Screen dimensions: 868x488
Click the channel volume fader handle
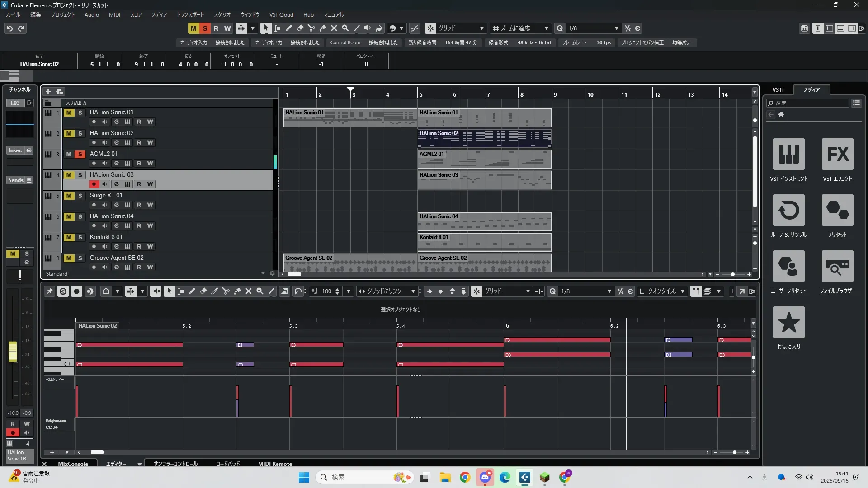13,352
